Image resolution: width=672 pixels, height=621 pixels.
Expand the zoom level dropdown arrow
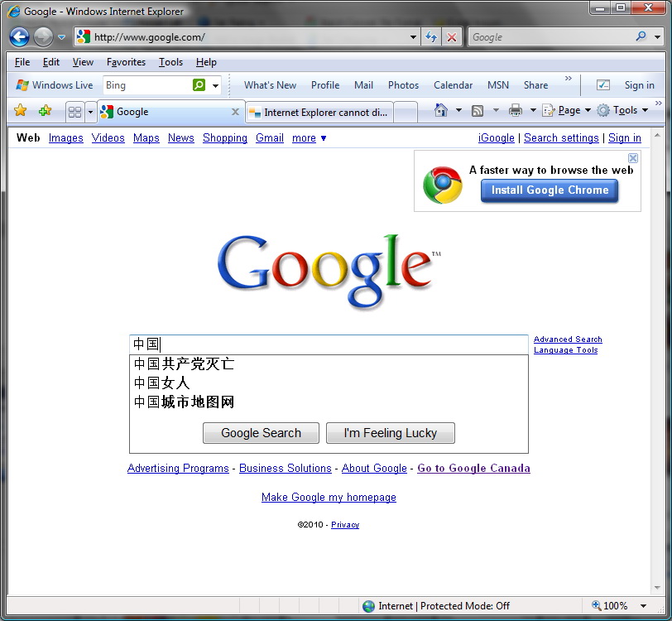(644, 606)
